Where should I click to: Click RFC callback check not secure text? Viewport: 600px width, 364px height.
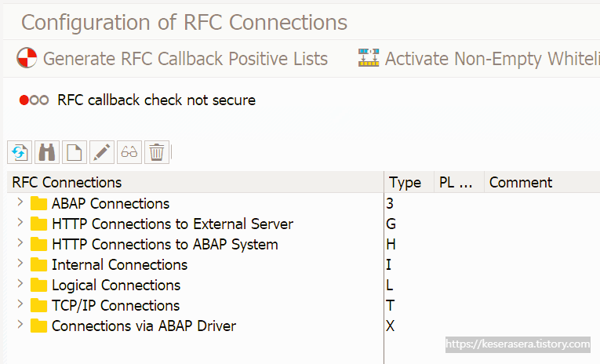point(156,100)
